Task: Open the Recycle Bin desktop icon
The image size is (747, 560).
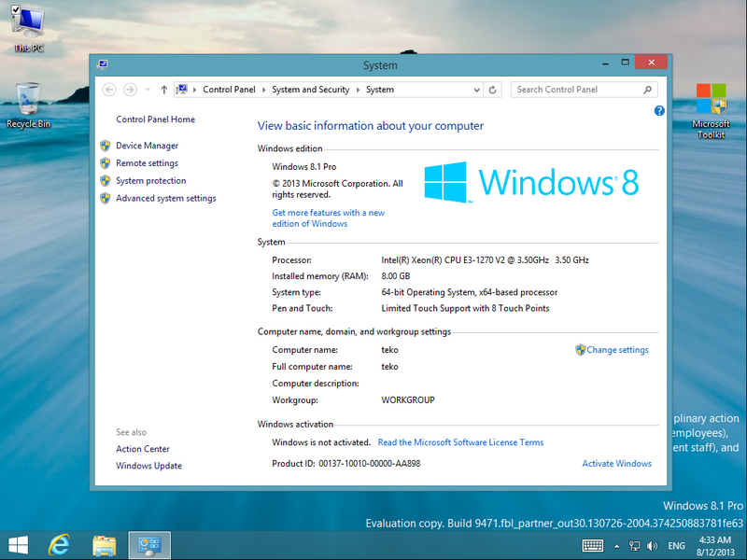Action: tap(29, 105)
